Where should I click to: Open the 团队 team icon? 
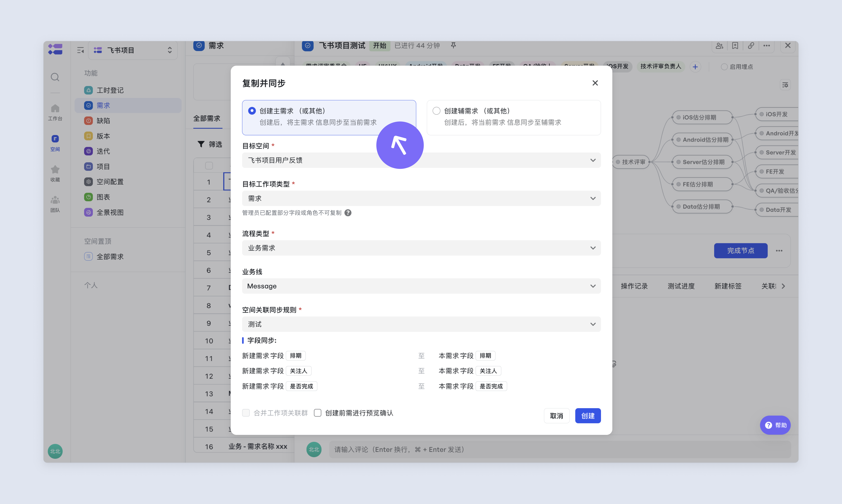pos(55,204)
